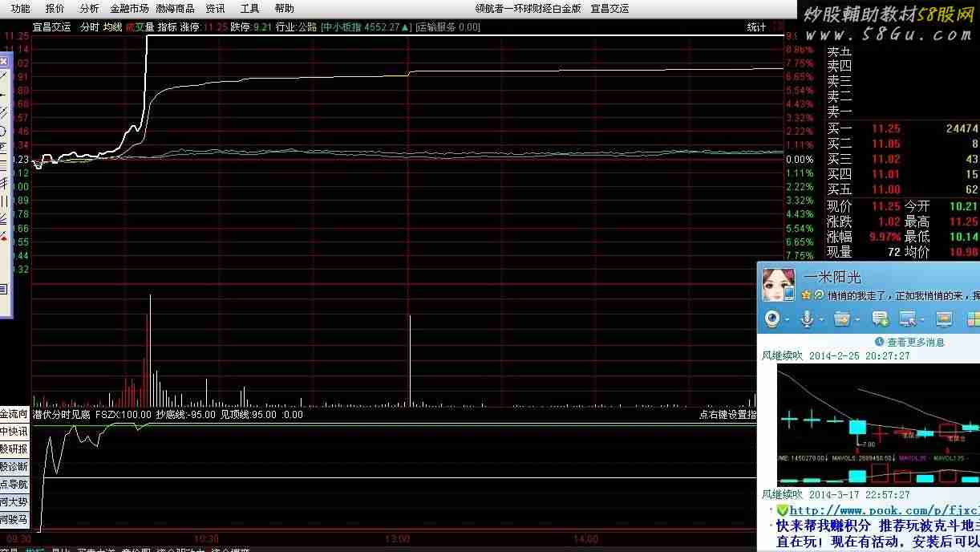Click the contact avatar picture
Screen dimensions: 980x552
pos(776,286)
